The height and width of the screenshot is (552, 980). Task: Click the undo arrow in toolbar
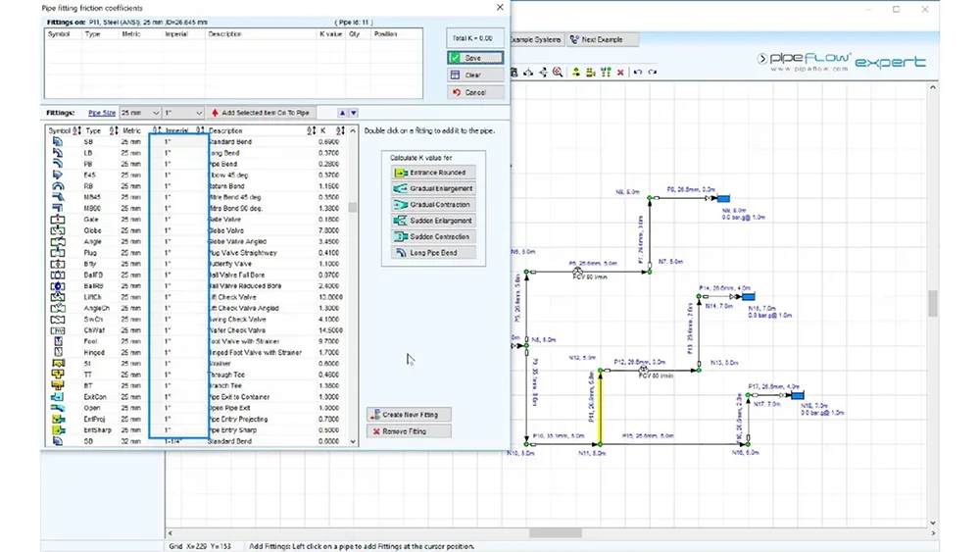(637, 73)
